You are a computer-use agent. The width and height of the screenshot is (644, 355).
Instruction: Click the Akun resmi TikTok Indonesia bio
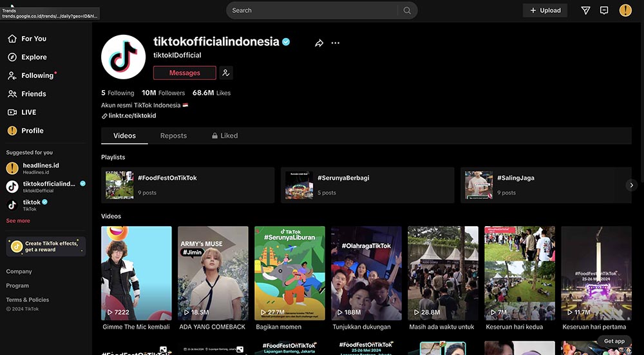point(144,105)
